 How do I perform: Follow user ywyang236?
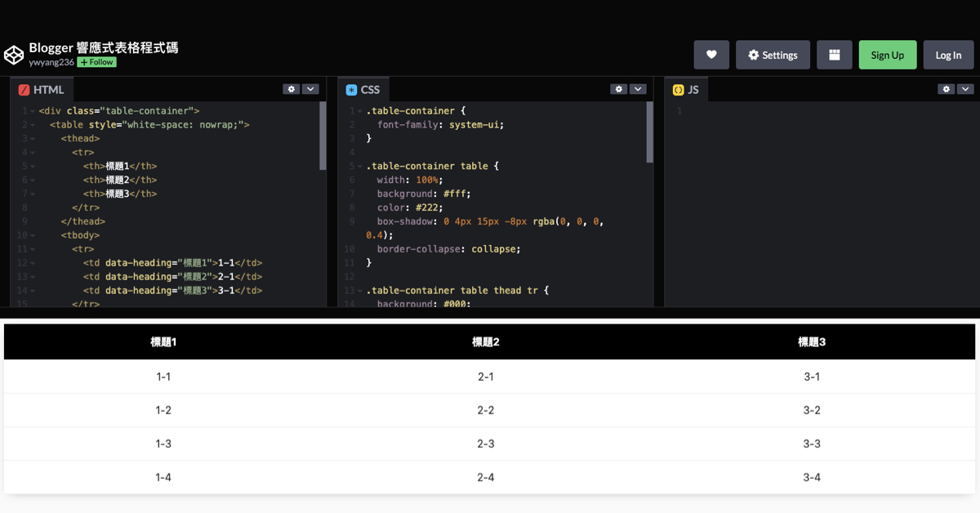point(96,62)
